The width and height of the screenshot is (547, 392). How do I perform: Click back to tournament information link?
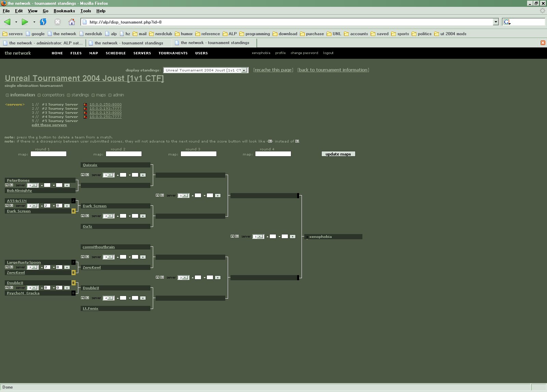(333, 70)
